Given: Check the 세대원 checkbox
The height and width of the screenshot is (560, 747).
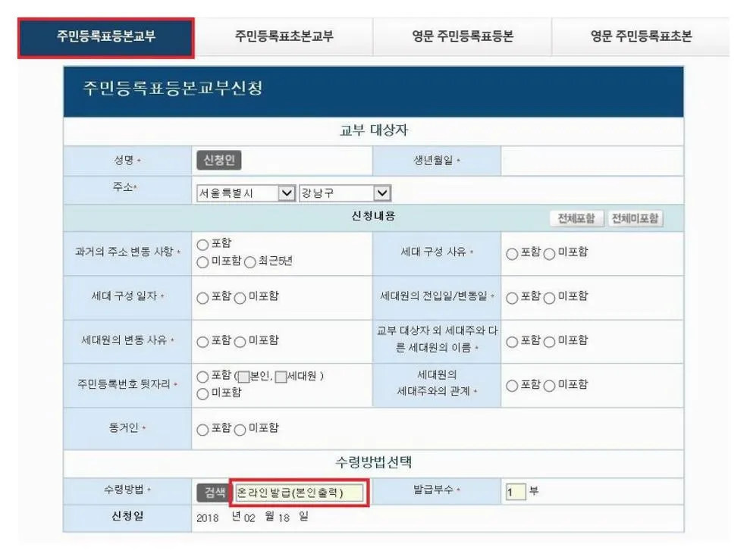Looking at the screenshot, I should coord(281,377).
